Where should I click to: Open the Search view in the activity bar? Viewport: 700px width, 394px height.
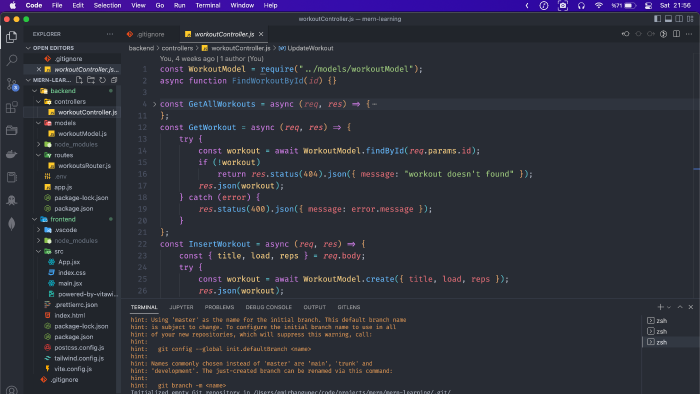(12, 60)
